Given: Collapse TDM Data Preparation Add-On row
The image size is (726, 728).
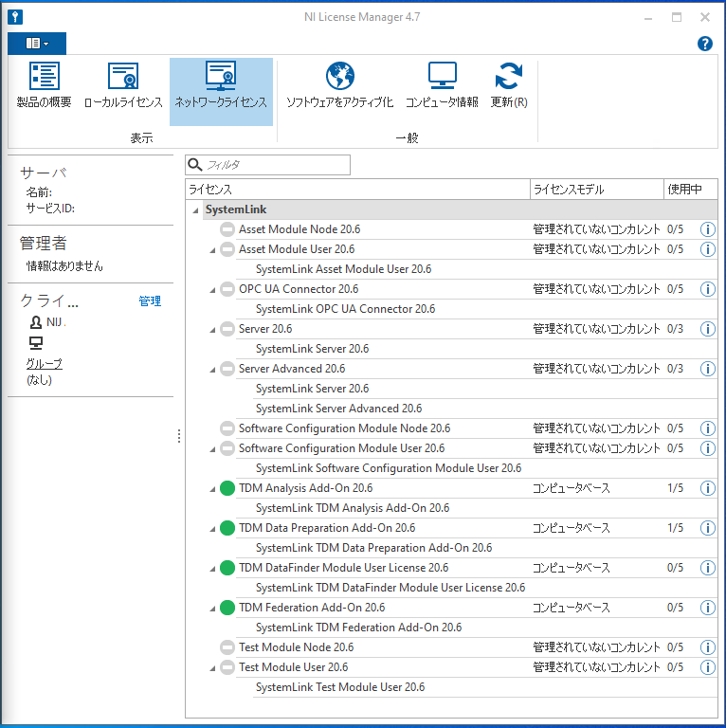Looking at the screenshot, I should 212,529.
